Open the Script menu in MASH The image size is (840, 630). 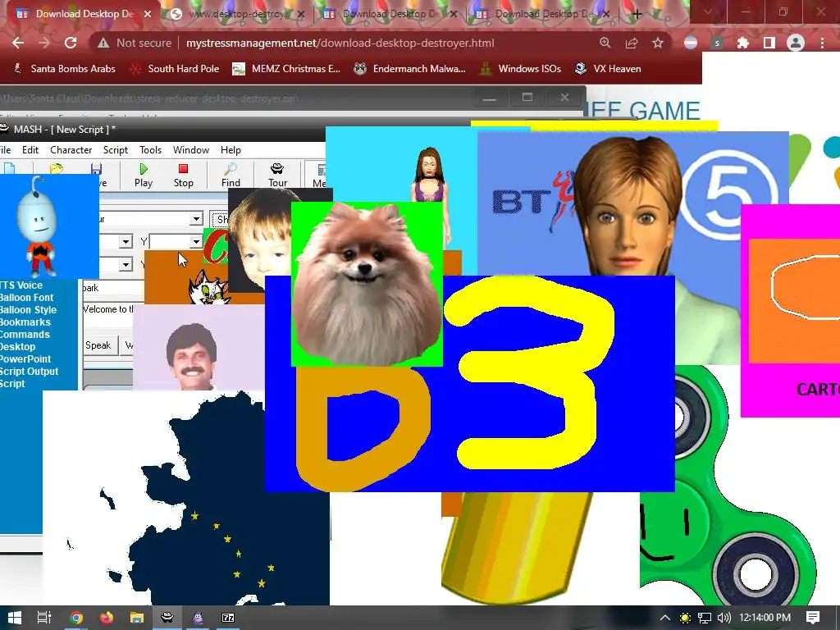tap(116, 150)
